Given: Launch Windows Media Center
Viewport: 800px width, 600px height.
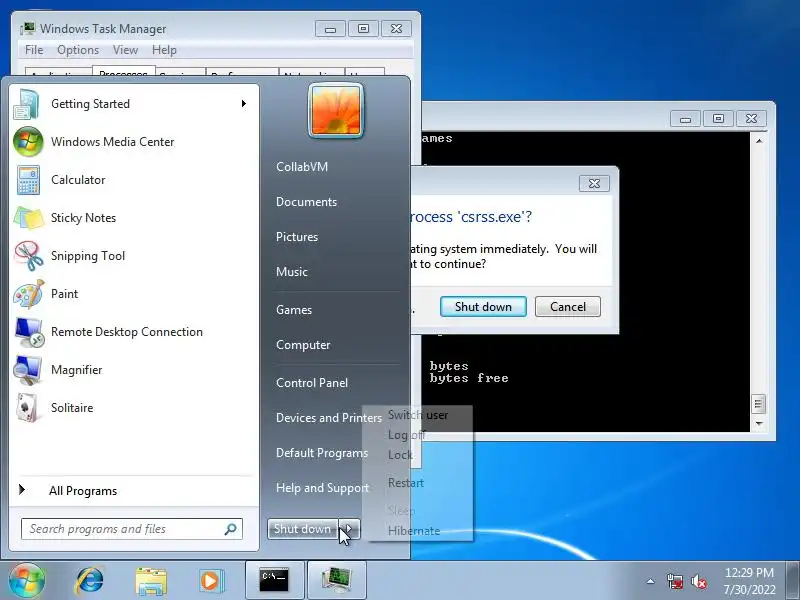Looking at the screenshot, I should [133, 142].
